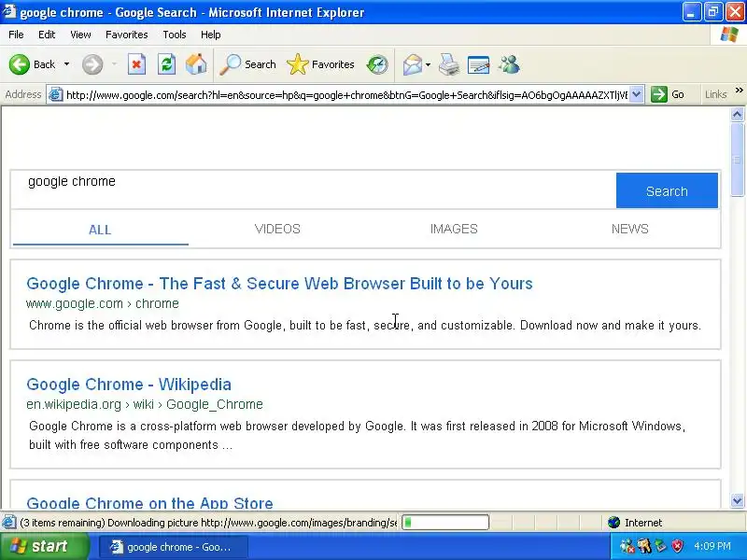Expand the Address bar dropdown arrow
747x560 pixels.
pyautogui.click(x=637, y=94)
